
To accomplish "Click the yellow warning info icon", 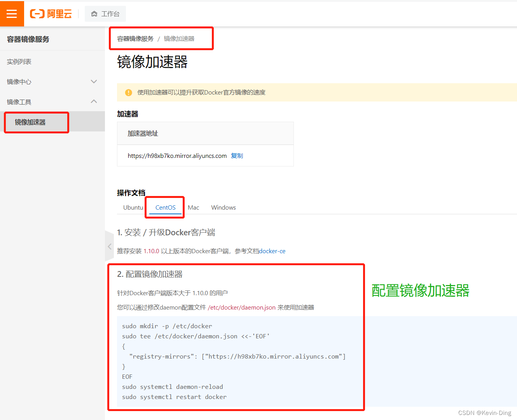I will tap(129, 93).
